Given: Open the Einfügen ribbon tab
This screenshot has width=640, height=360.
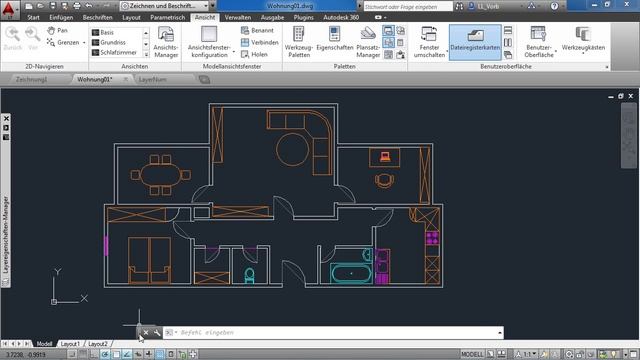Looking at the screenshot, I should point(61,18).
